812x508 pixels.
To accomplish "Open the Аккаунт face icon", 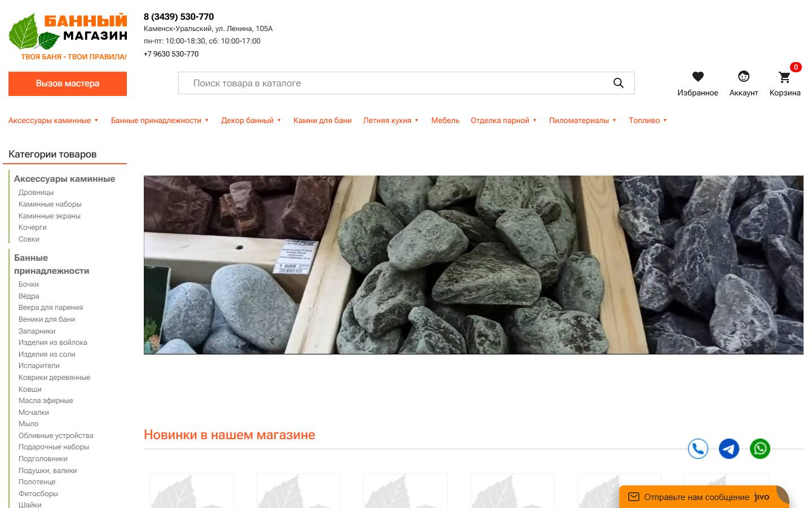I will (x=744, y=76).
